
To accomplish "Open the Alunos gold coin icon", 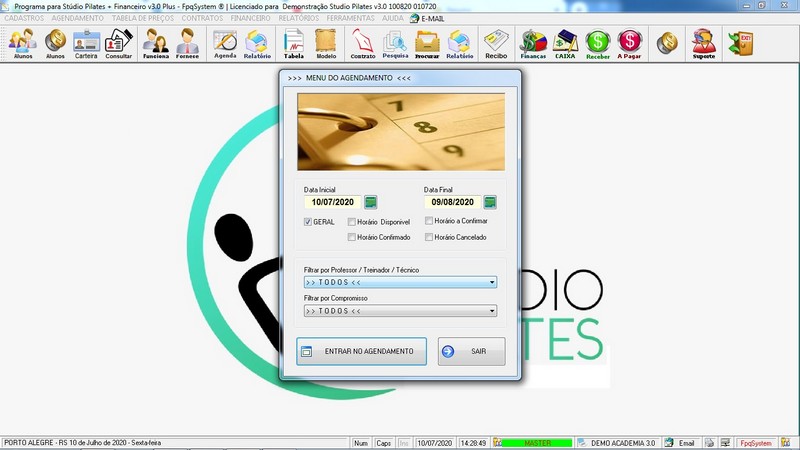I will tap(55, 44).
